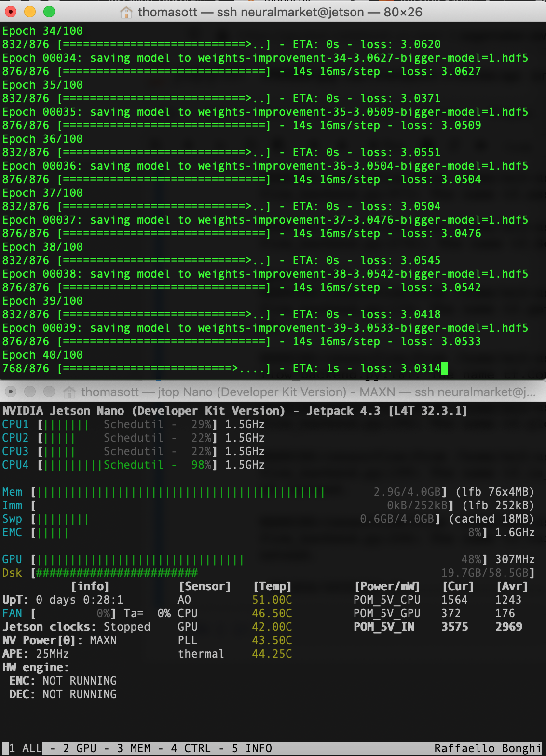Click the AO temperature 51.00C
546x756 pixels.
point(272,600)
